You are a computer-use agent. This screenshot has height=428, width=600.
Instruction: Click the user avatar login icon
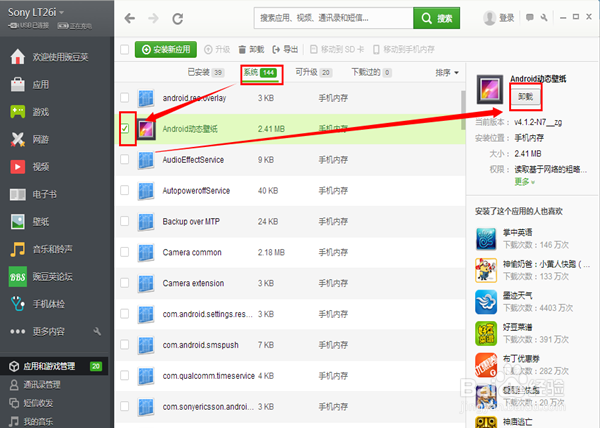(489, 18)
